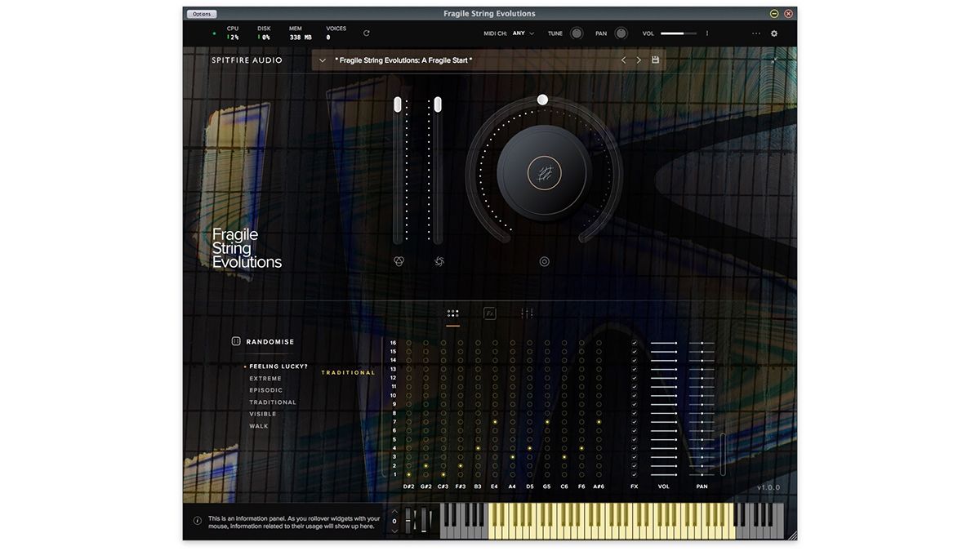This screenshot has height=551, width=980.
Task: Toggle the FX checkbox for row 1
Action: pos(635,474)
